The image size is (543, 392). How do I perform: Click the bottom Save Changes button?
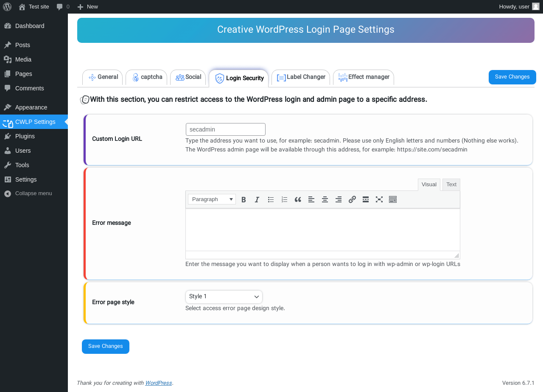(106, 346)
